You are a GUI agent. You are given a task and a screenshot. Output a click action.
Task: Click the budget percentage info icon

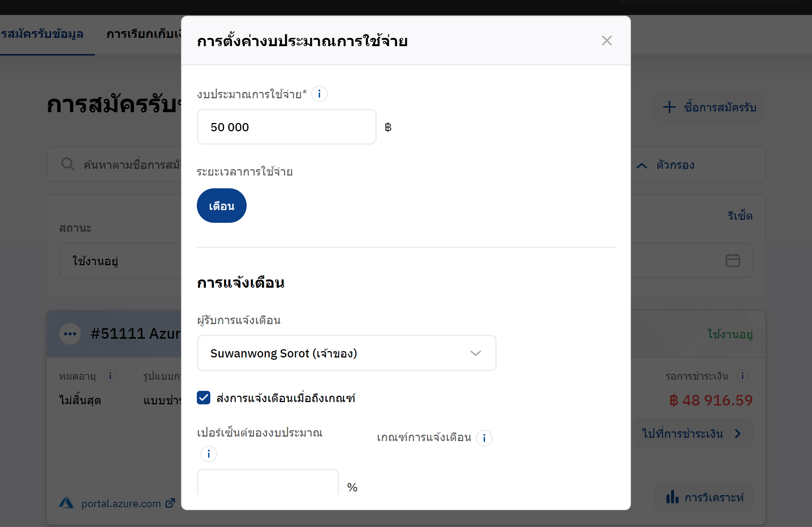pos(208,454)
